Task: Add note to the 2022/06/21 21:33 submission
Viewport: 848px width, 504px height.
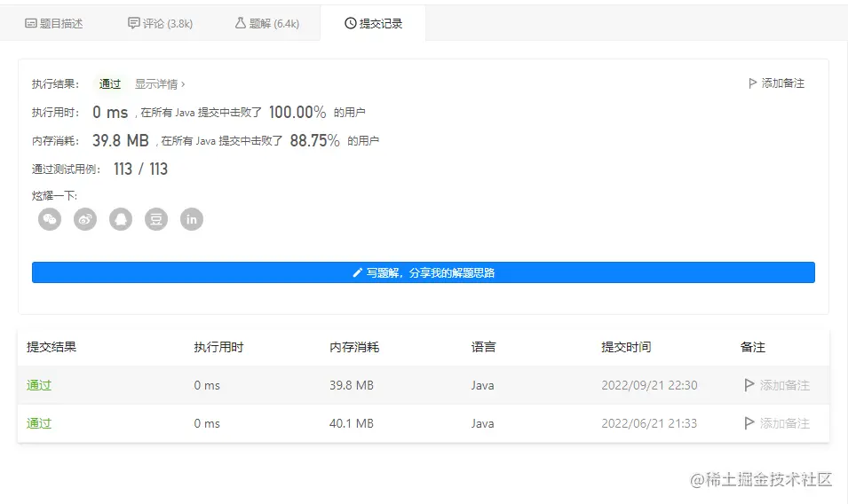Action: click(777, 423)
